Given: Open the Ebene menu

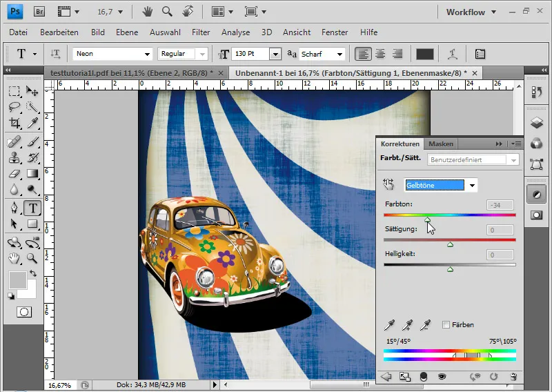Looking at the screenshot, I should pos(127,32).
